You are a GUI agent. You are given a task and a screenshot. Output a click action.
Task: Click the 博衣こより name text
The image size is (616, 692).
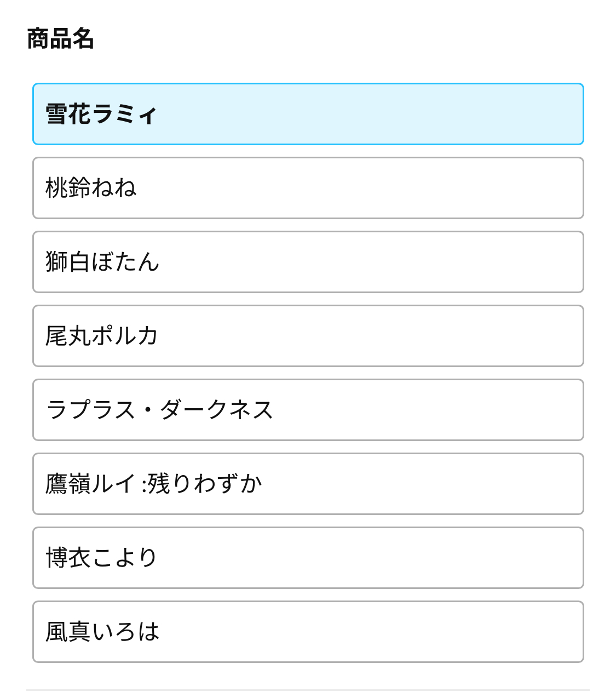(101, 558)
